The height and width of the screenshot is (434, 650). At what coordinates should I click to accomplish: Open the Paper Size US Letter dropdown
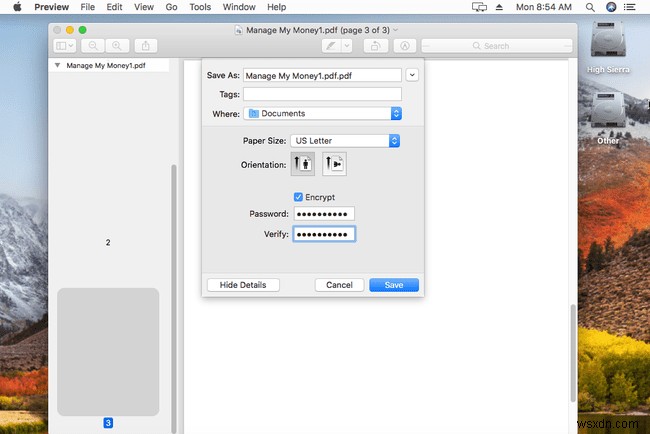(345, 141)
